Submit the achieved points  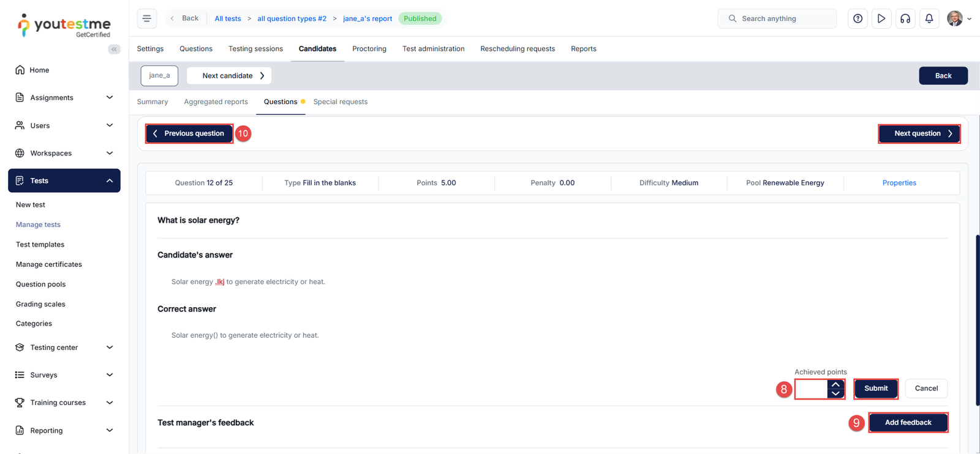875,389
